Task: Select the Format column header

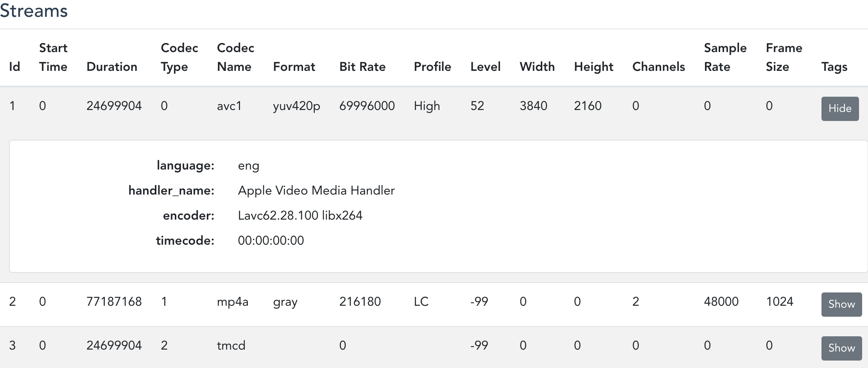Action: point(294,67)
